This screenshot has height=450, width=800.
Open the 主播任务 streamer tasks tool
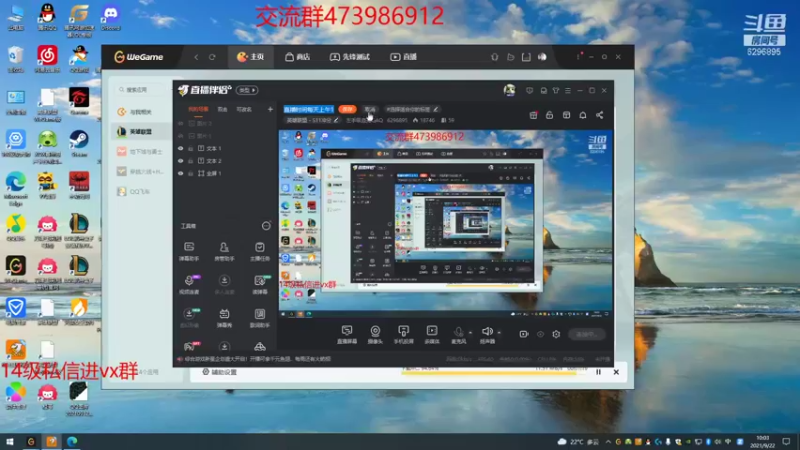tap(260, 251)
